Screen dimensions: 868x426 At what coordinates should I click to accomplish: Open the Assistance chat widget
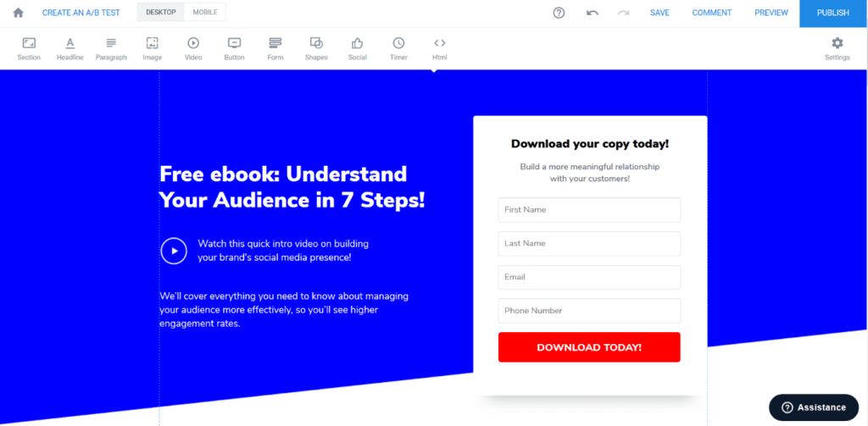click(813, 407)
